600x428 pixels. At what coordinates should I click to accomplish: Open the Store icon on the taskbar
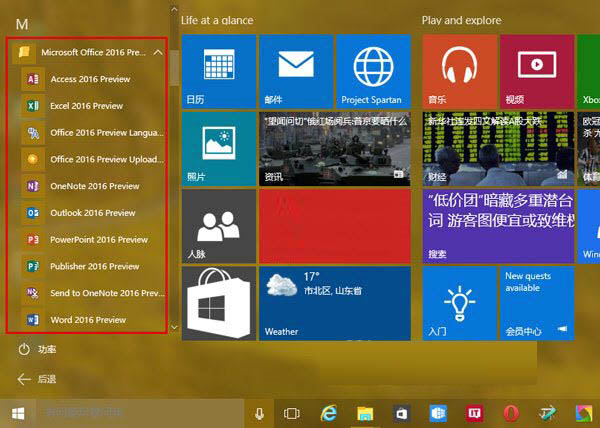click(x=401, y=413)
